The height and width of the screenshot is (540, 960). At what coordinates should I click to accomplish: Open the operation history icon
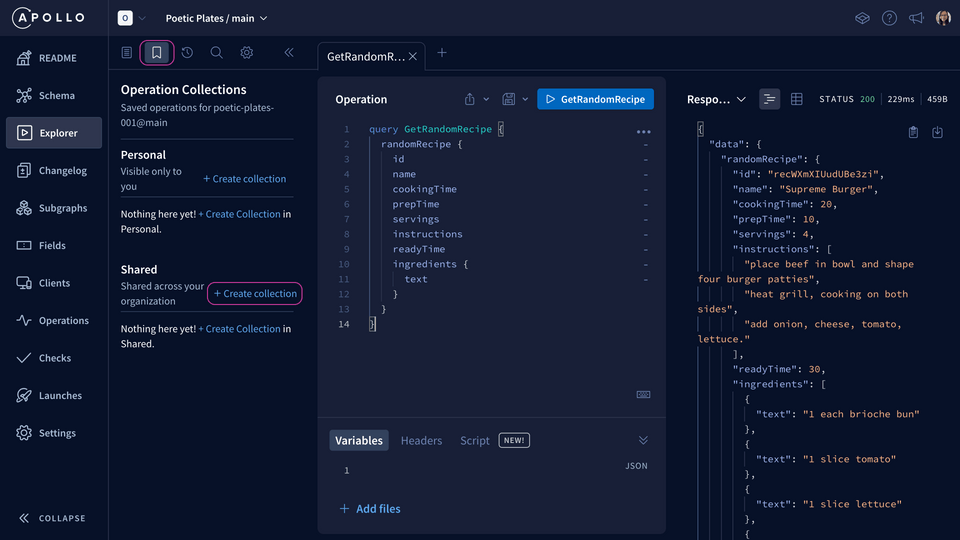(187, 53)
